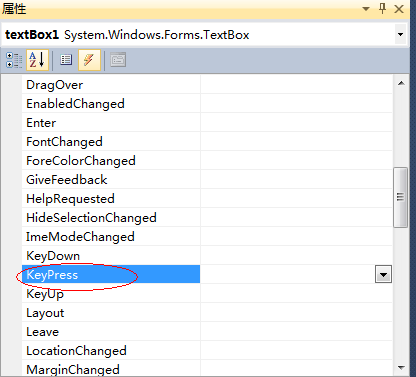This screenshot has width=416, height=377.
Task: Click the KeyUp handler value field
Action: pyautogui.click(x=297, y=294)
